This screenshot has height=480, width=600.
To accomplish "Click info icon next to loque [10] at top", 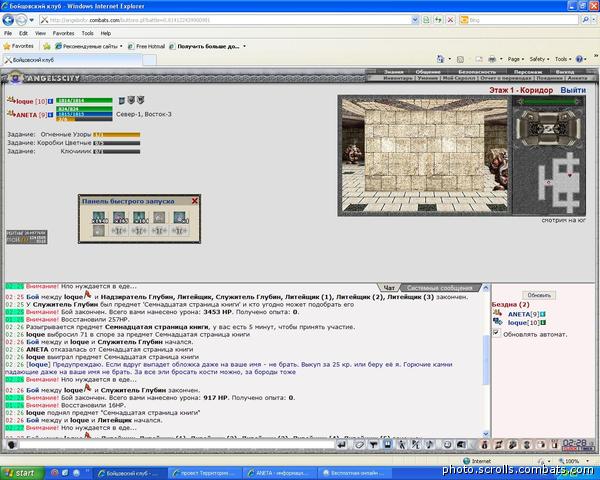I will point(50,101).
